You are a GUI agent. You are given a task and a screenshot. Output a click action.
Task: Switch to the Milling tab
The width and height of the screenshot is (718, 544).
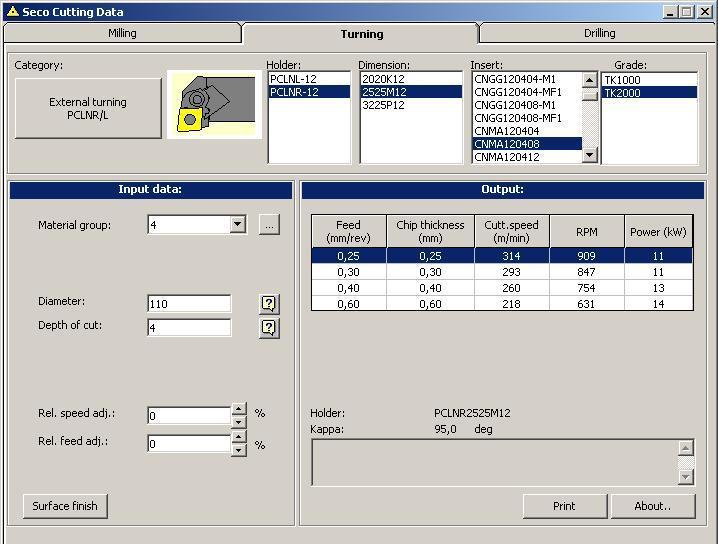(x=122, y=33)
